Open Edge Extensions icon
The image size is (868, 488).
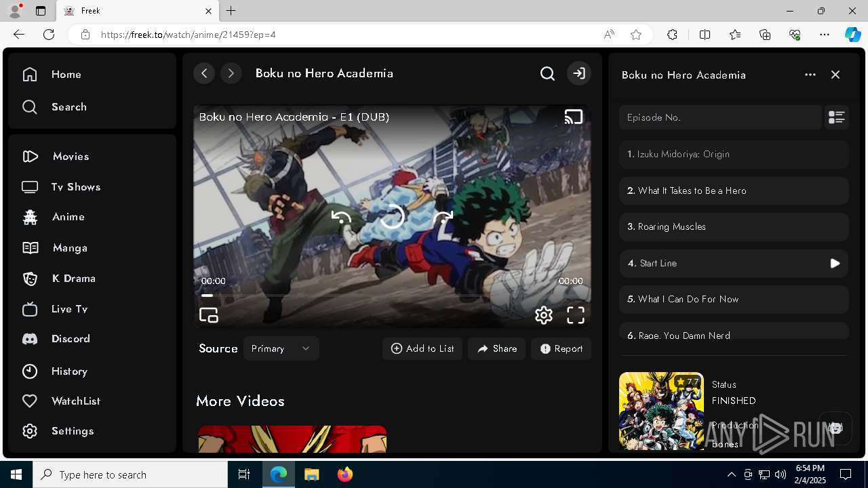pos(672,35)
